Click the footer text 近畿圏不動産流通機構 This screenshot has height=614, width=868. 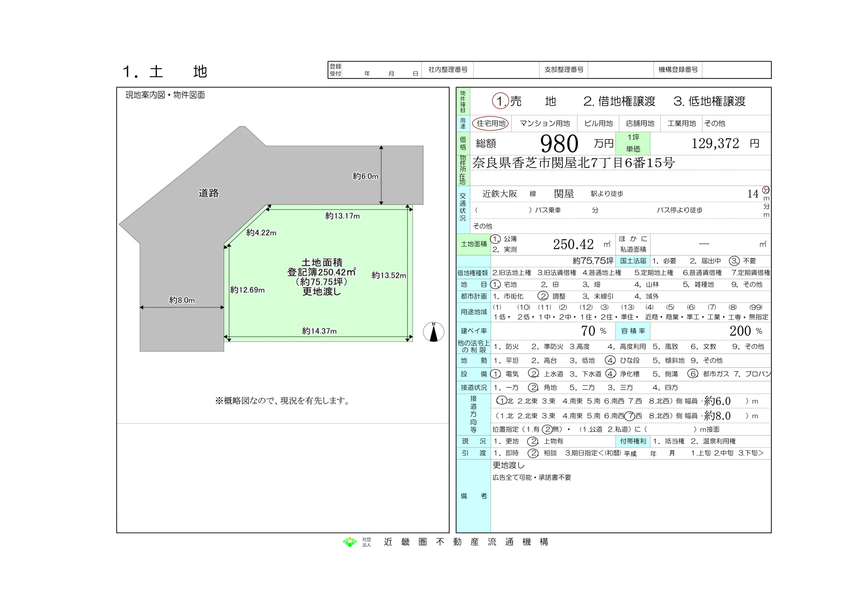pyautogui.click(x=466, y=542)
